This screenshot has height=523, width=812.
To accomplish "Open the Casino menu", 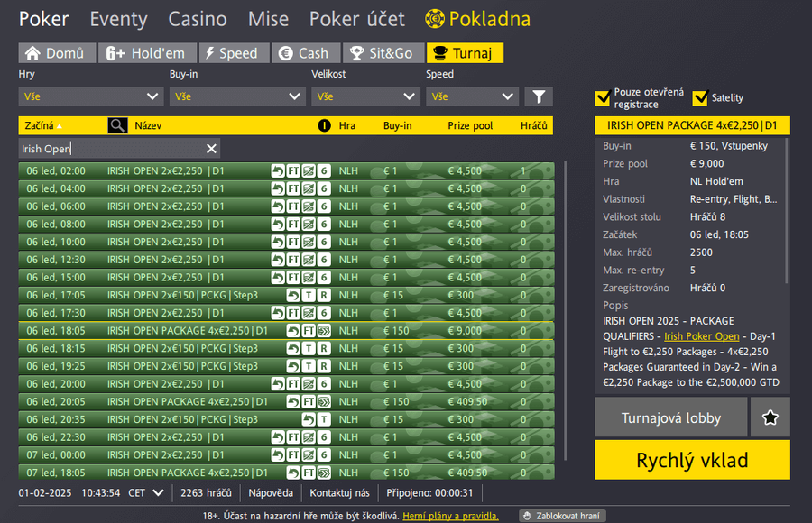I will click(198, 19).
